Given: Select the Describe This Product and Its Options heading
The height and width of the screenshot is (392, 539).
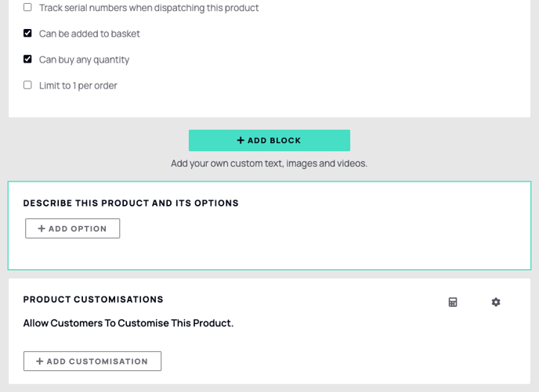Looking at the screenshot, I should 131,203.
